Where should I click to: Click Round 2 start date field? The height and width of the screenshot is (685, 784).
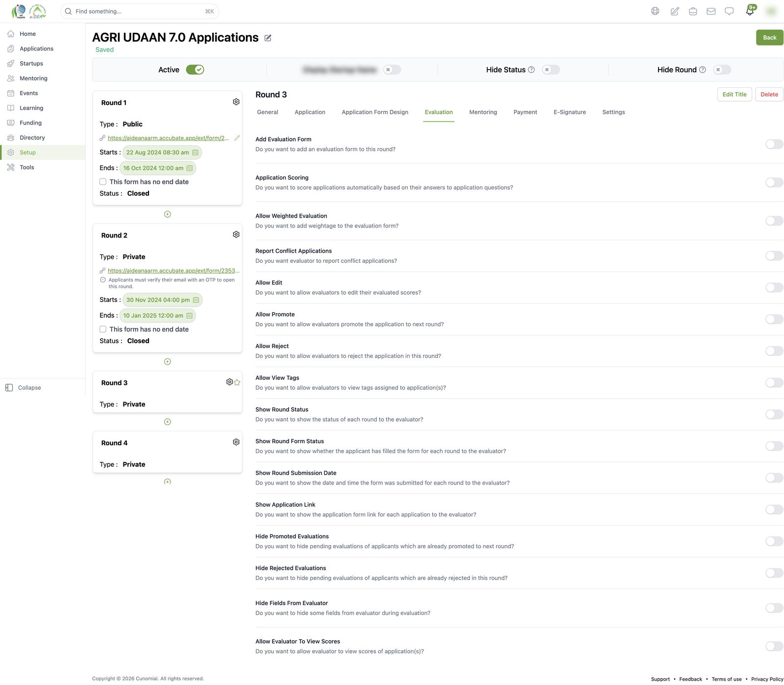coord(162,300)
